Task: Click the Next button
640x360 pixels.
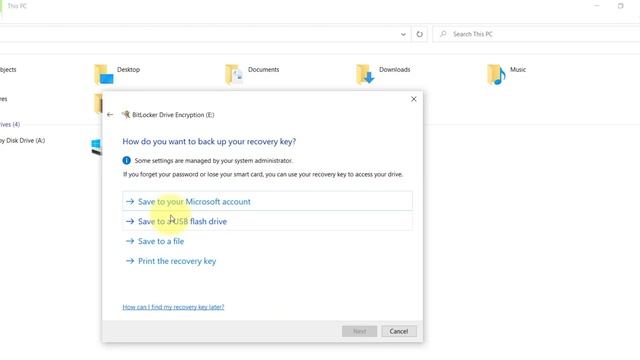Action: [x=359, y=331]
